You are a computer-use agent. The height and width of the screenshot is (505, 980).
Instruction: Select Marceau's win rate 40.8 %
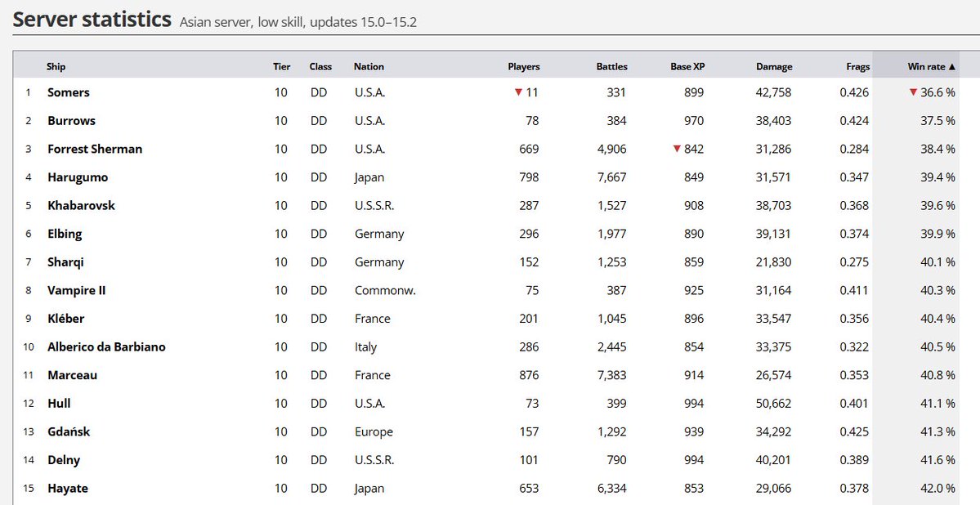point(937,375)
